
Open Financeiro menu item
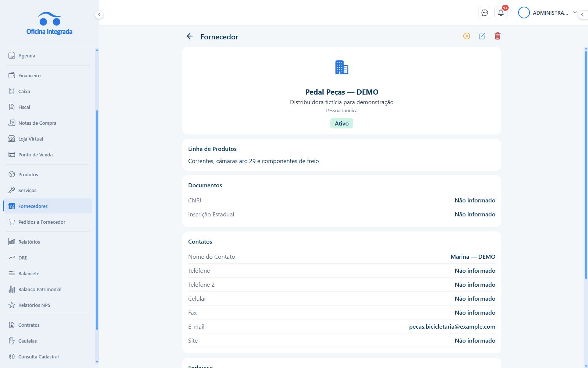pos(48,75)
